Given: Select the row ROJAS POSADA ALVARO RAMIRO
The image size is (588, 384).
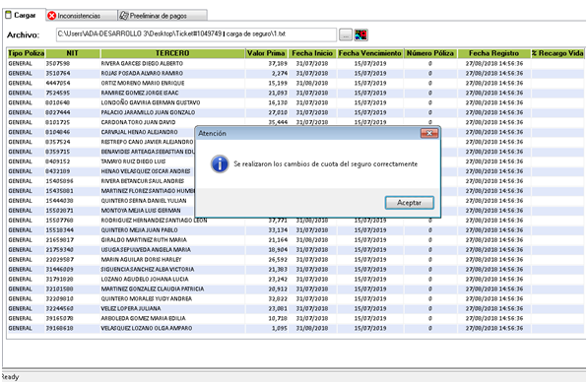Looking at the screenshot, I should point(295,73).
